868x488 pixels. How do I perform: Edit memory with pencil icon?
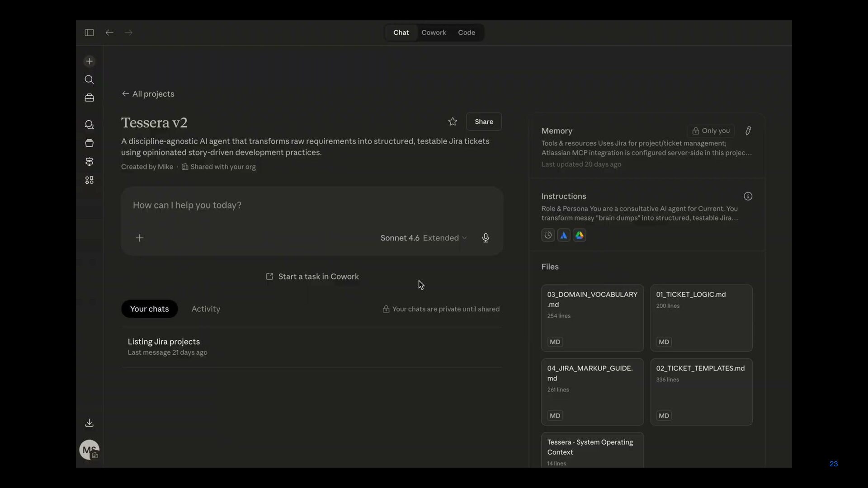pyautogui.click(x=748, y=131)
